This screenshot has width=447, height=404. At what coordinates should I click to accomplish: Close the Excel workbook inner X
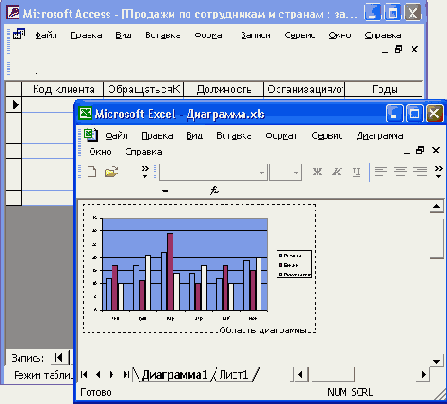click(x=436, y=150)
